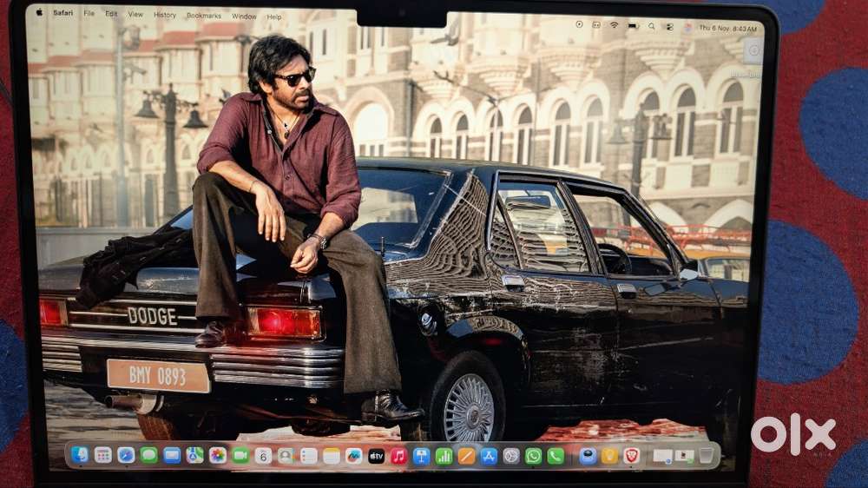Open Mail app in Dock
Image resolution: width=868 pixels, height=488 pixels.
[172, 455]
